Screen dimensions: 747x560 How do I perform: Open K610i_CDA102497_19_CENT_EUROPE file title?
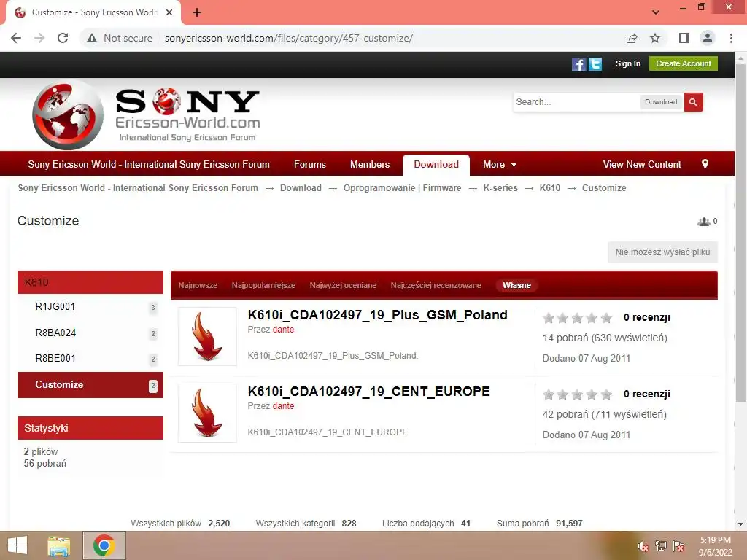(x=368, y=392)
